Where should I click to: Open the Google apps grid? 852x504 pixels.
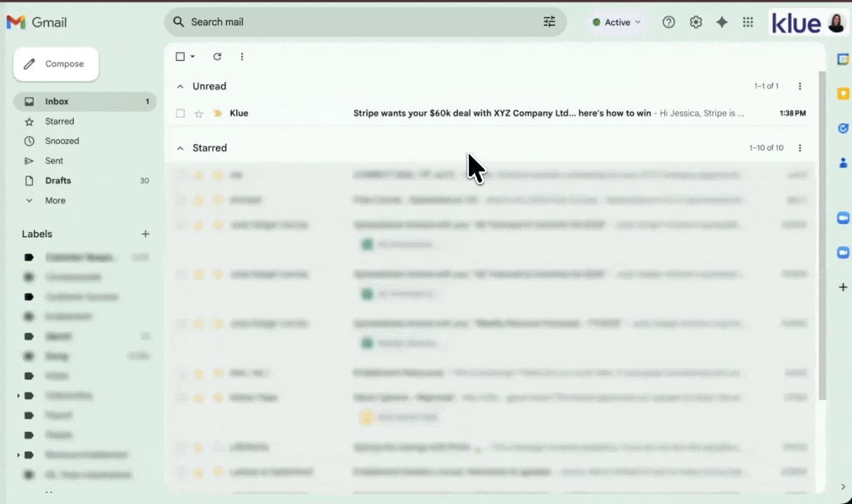point(748,22)
